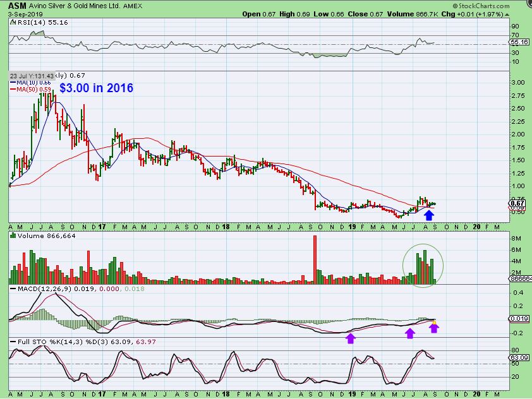Click the 8M label on the volume axis
This screenshot has height=399, width=532.
516,238
